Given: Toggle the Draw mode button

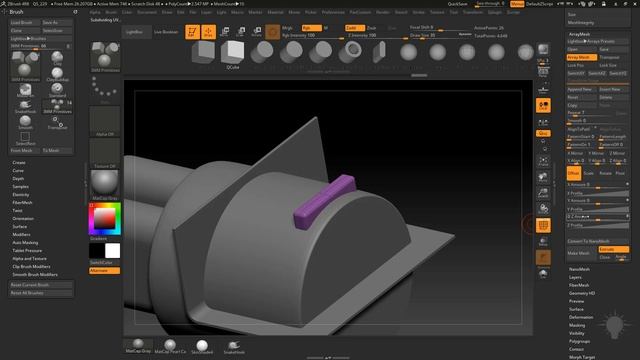Looking at the screenshot, I should [x=208, y=32].
